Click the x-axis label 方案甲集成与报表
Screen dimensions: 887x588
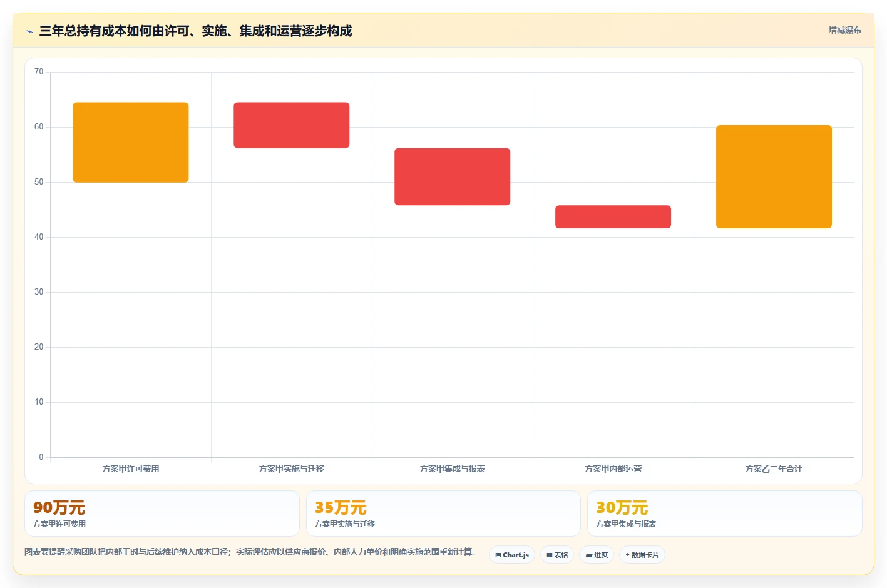[453, 469]
